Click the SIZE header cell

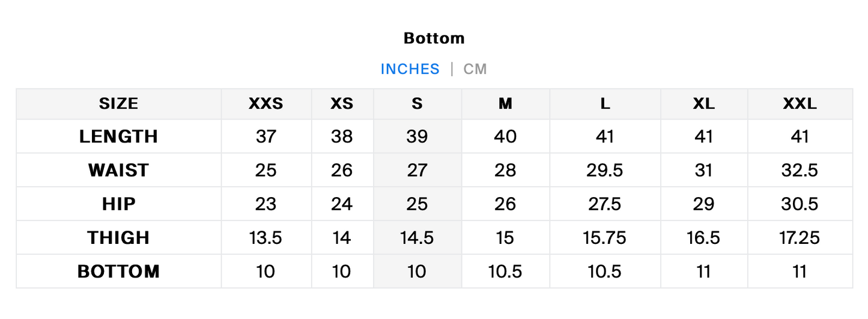tap(119, 104)
